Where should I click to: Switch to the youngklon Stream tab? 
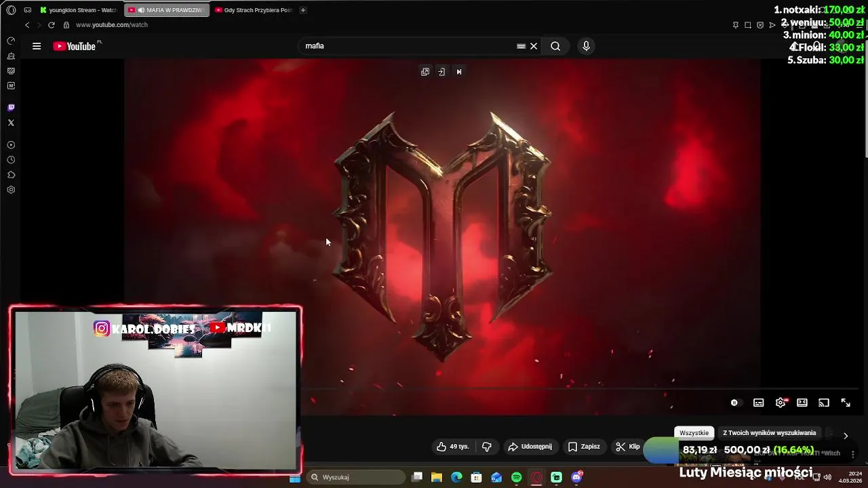coord(79,10)
